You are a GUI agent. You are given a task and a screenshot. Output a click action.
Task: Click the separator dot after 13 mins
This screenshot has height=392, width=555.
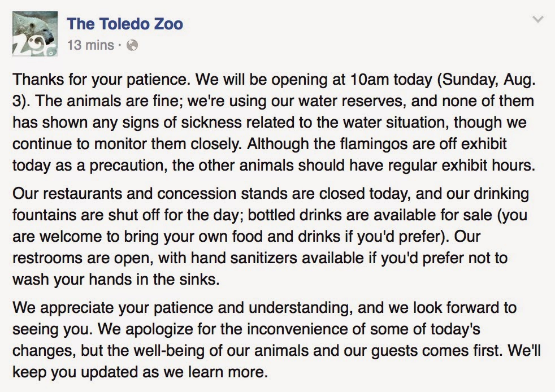(120, 45)
